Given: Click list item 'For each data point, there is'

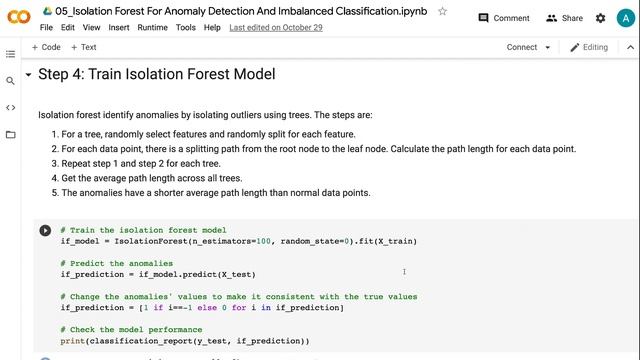Looking at the screenshot, I should click(x=319, y=149).
